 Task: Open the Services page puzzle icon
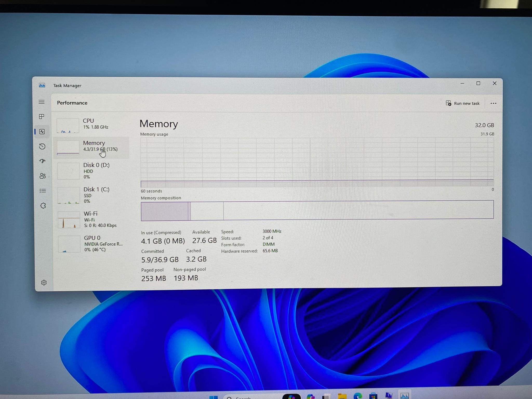click(43, 206)
